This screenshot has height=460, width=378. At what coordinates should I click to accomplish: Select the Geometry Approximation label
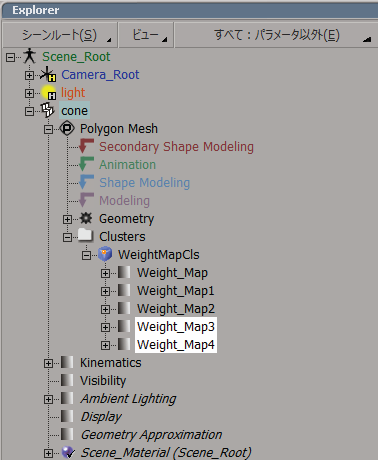[151, 435]
